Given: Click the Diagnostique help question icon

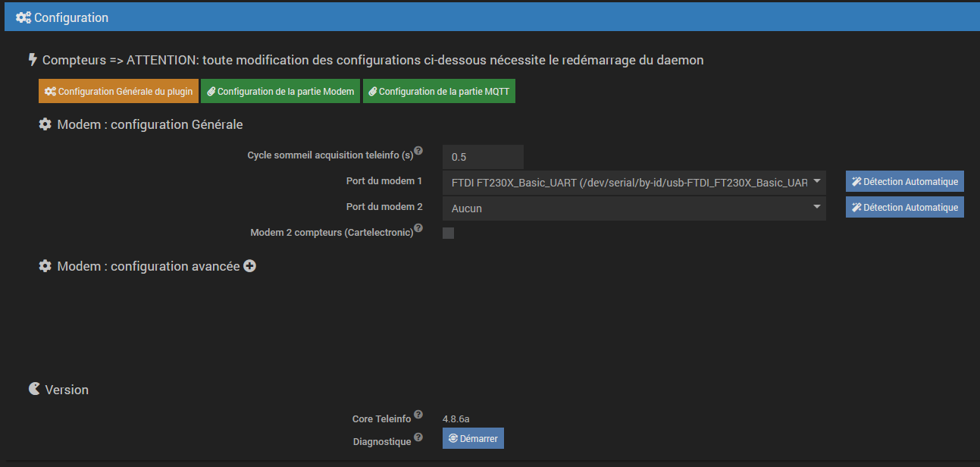Looking at the screenshot, I should tap(418, 437).
